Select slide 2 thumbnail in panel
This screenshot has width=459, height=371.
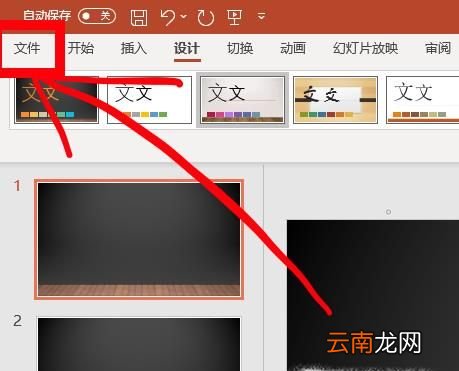(139, 344)
